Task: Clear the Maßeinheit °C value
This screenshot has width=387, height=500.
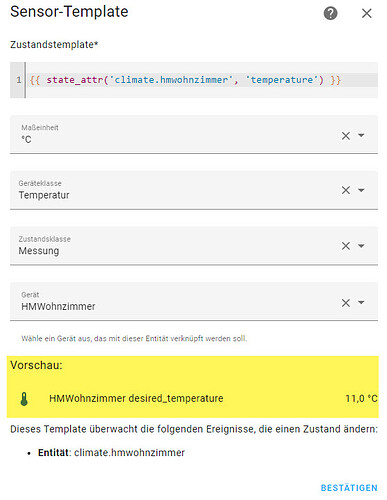Action: pos(346,136)
